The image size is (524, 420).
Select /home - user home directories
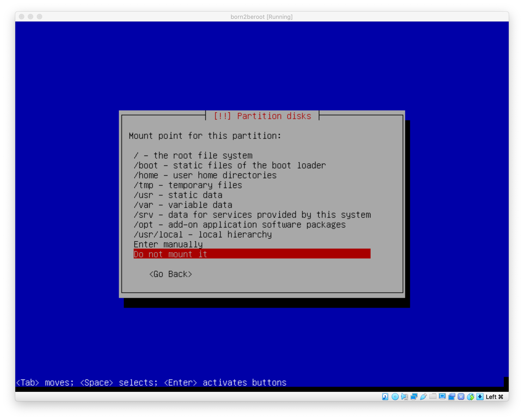(x=205, y=175)
